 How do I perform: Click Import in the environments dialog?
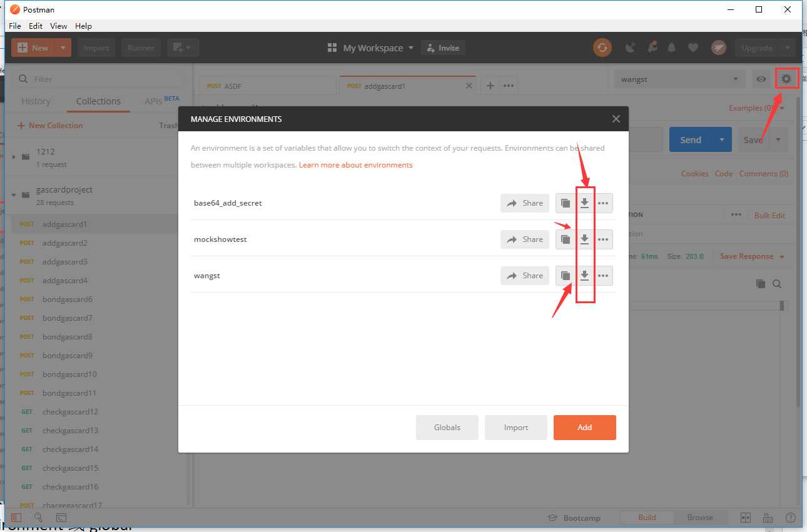pyautogui.click(x=516, y=428)
